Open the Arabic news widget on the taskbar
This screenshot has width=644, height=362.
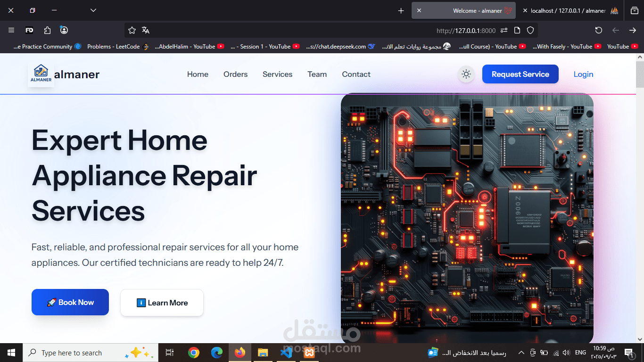pyautogui.click(x=467, y=353)
